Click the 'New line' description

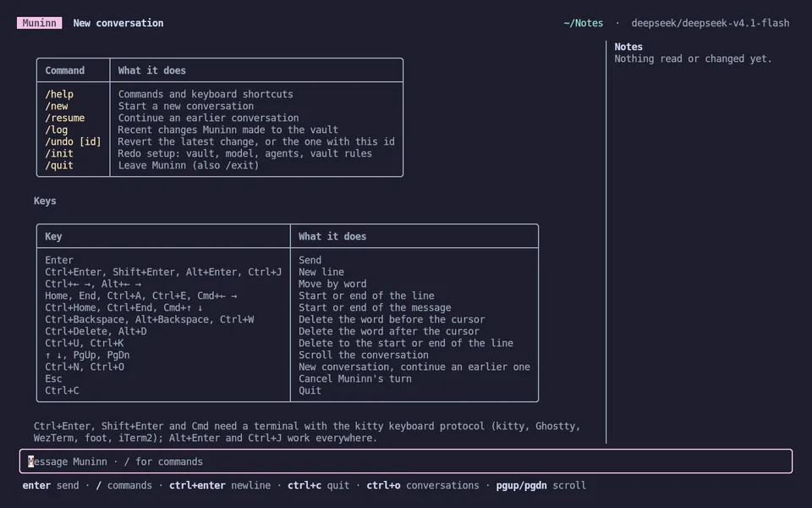[x=321, y=272]
